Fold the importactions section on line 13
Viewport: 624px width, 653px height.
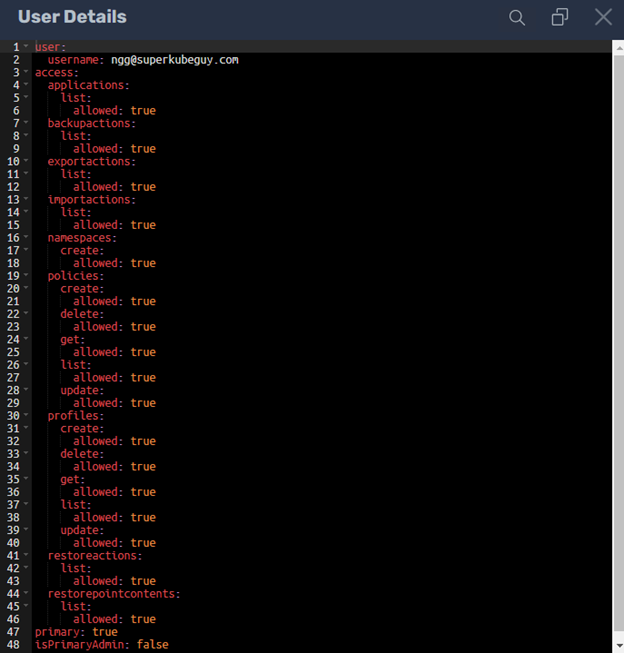tap(26, 198)
